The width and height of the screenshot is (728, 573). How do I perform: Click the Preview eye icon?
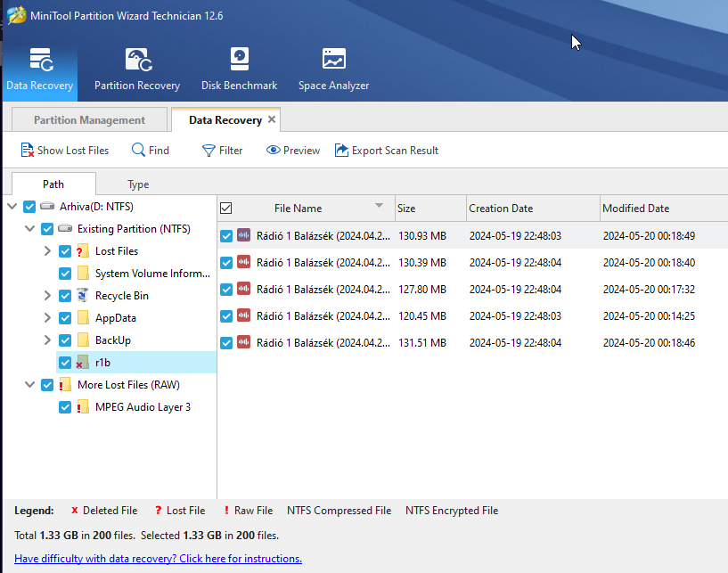[273, 150]
